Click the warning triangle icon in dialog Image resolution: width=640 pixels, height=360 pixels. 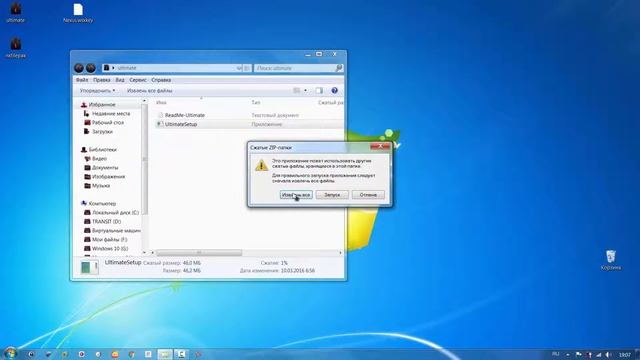(262, 165)
